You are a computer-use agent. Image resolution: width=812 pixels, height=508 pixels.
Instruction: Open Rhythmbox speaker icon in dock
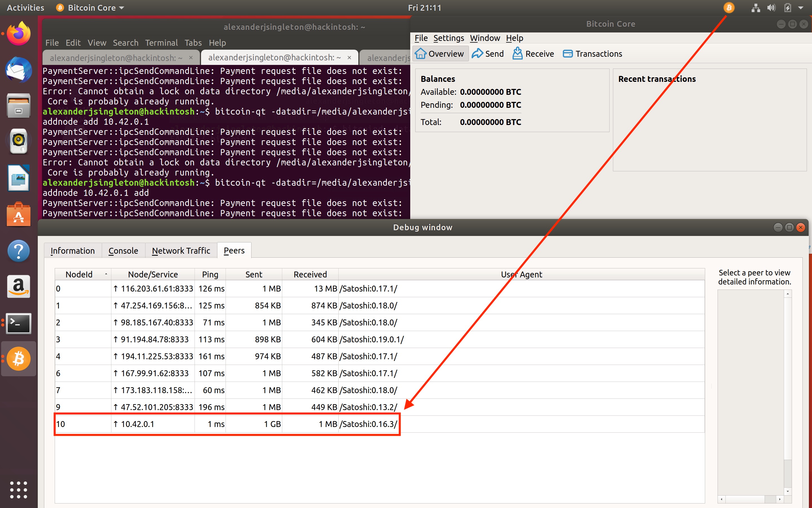pos(19,141)
